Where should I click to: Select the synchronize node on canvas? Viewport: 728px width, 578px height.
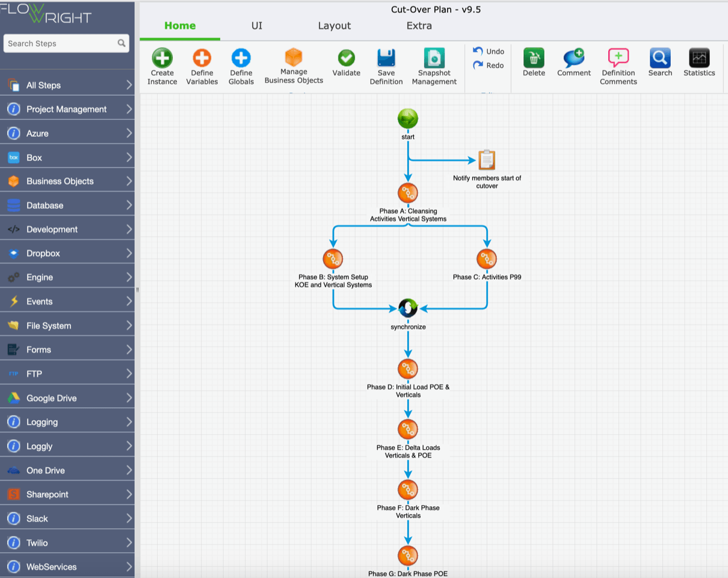[x=408, y=308]
